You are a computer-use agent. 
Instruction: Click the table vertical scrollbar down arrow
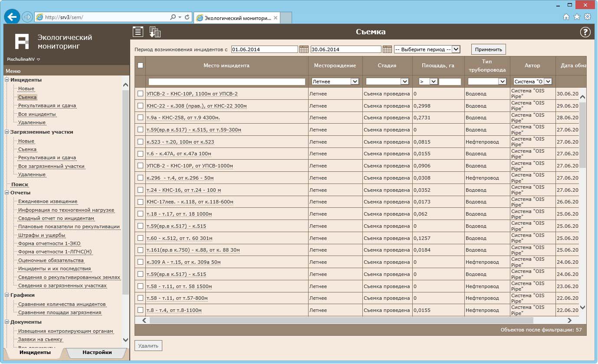point(582,307)
